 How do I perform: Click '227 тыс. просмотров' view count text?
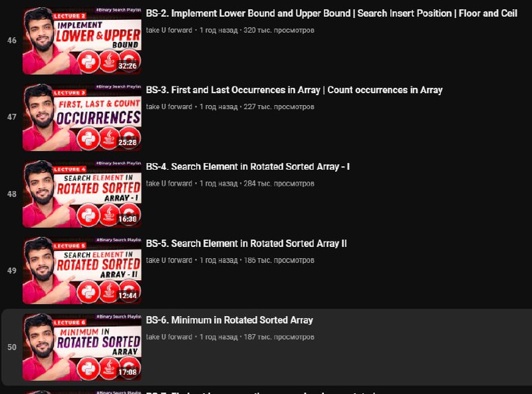(279, 106)
